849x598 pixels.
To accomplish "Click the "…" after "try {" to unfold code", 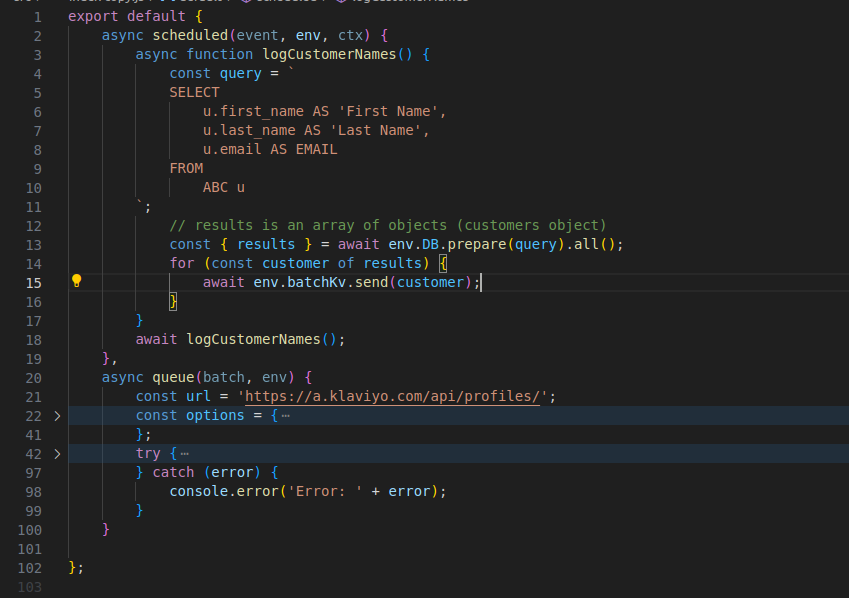I will point(186,453).
